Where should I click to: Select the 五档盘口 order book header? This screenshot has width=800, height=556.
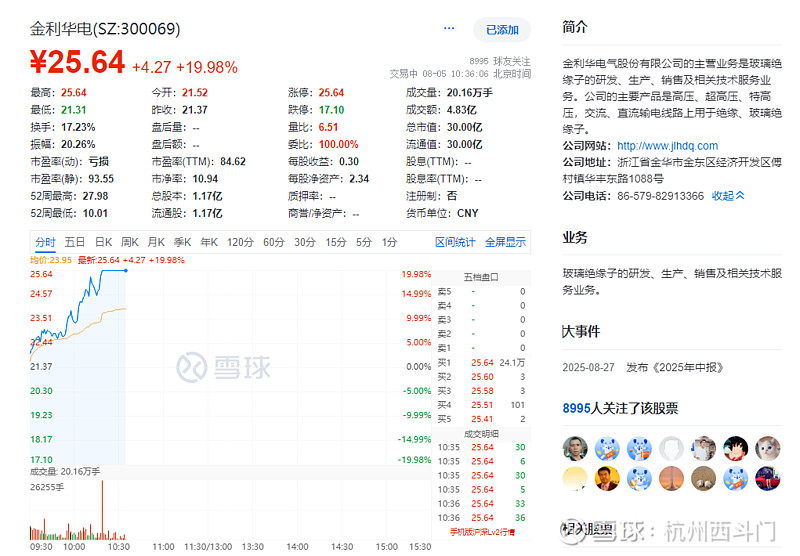pos(481,277)
